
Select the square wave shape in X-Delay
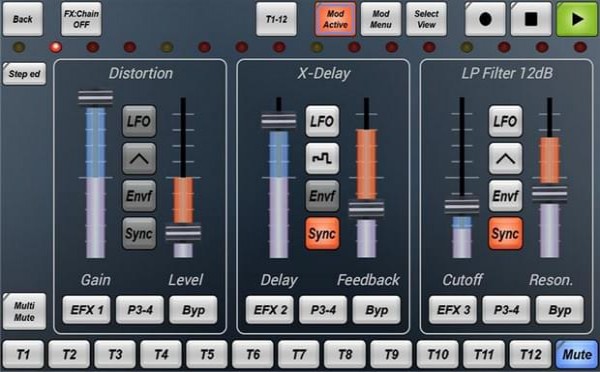point(322,158)
